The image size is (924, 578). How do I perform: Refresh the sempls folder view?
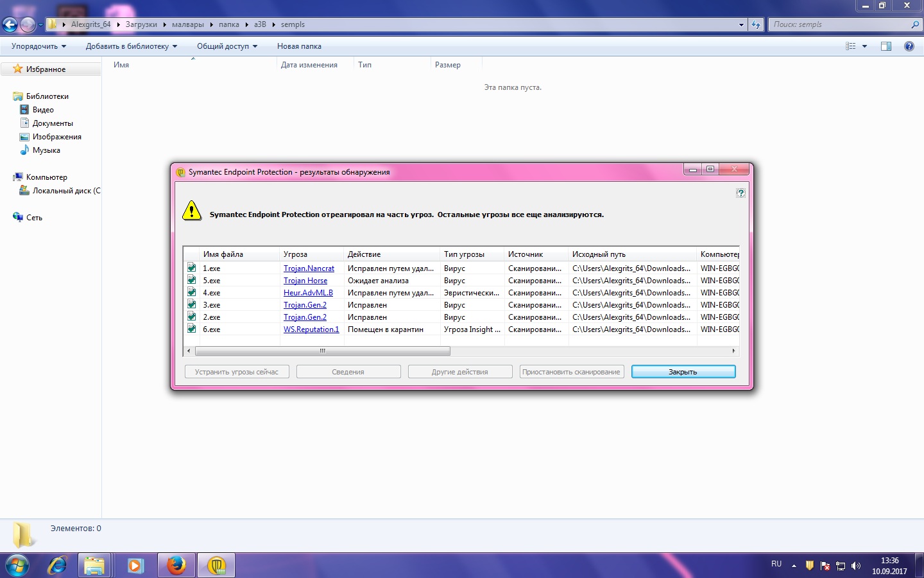click(756, 25)
